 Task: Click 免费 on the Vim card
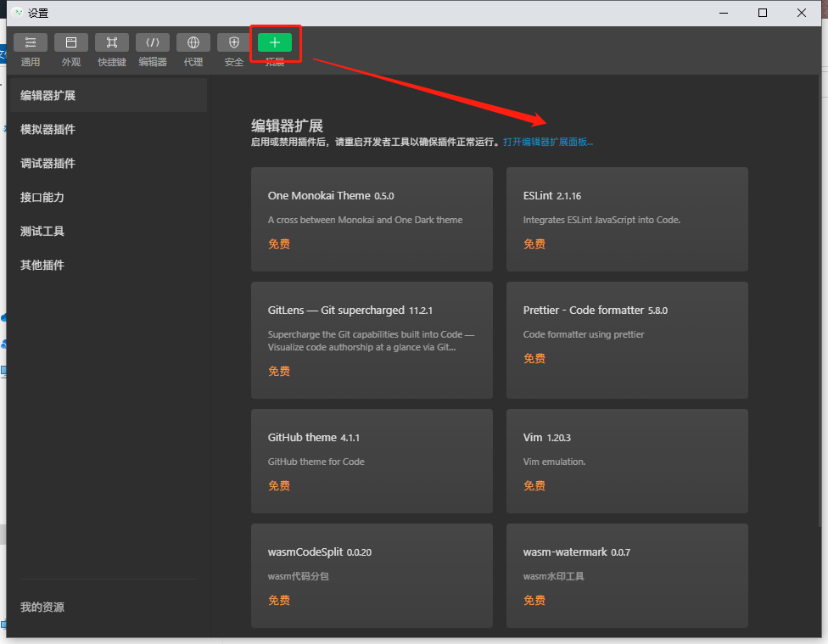pos(534,486)
